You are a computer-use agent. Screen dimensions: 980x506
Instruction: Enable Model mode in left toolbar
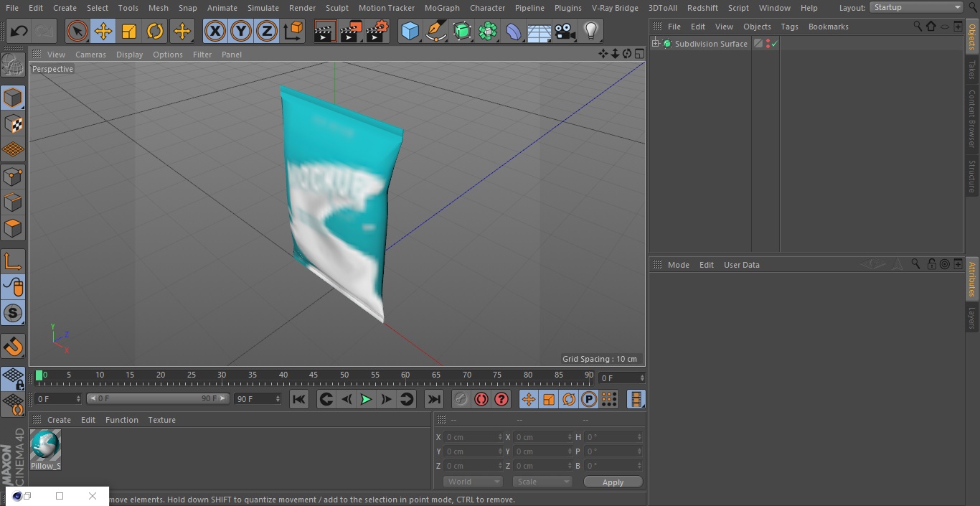pos(13,98)
